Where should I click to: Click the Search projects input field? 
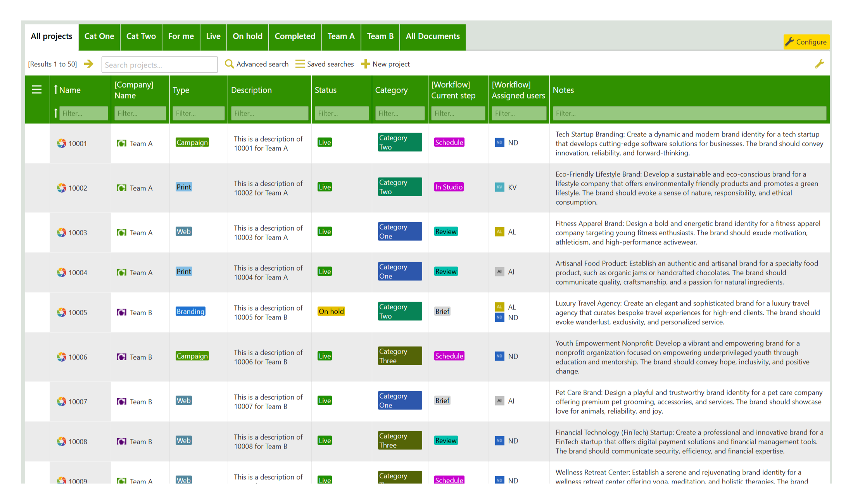click(159, 64)
